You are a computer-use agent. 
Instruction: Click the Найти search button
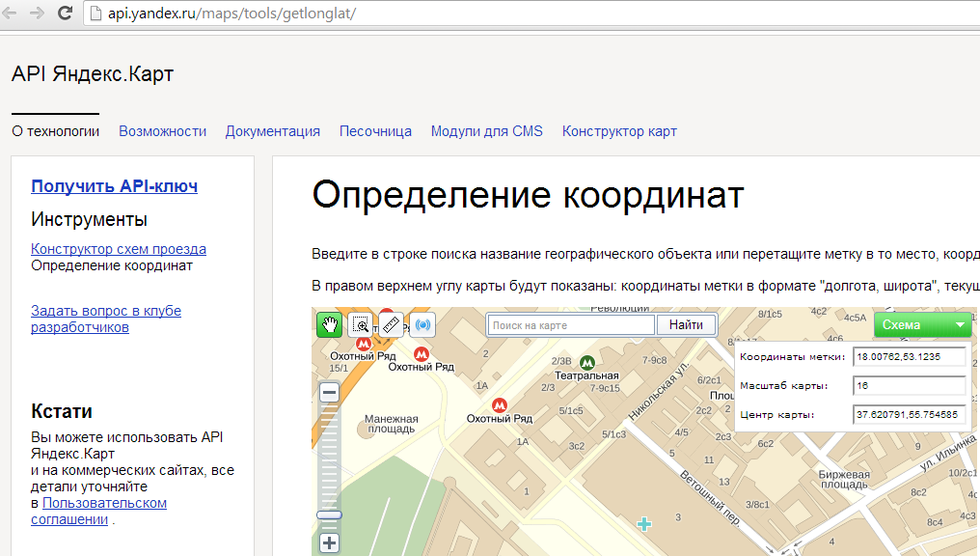(x=686, y=324)
